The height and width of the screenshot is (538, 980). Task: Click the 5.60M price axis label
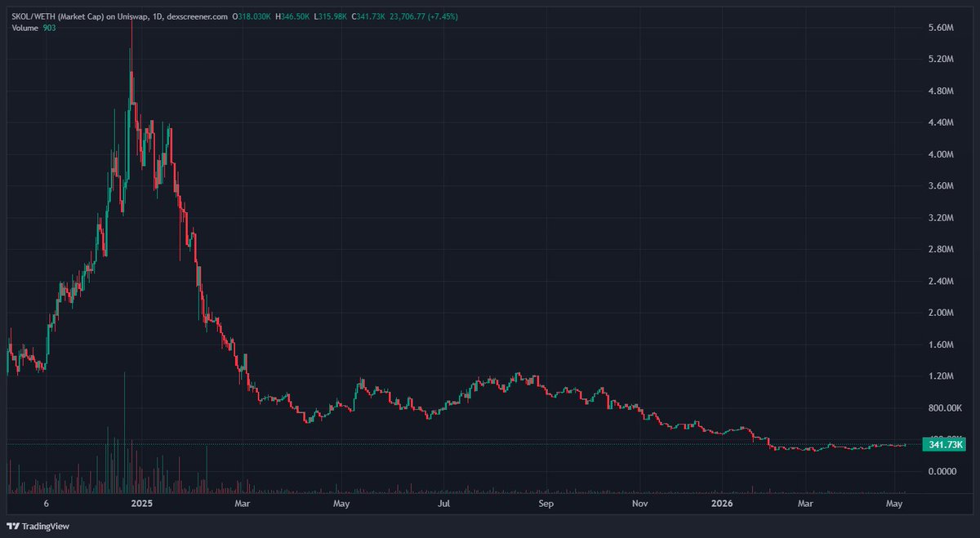pyautogui.click(x=942, y=28)
